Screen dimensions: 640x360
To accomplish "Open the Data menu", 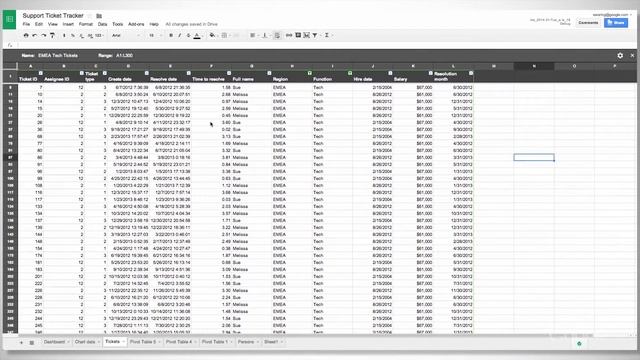I will [x=102, y=24].
